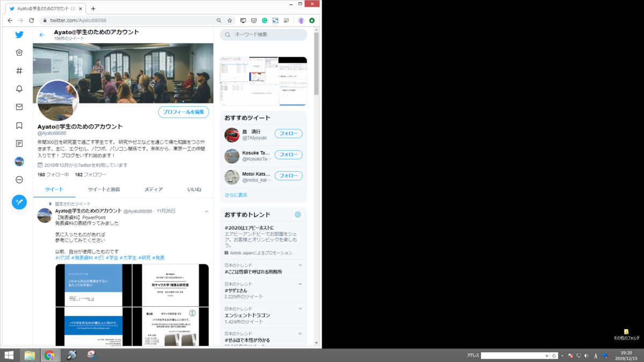Screen dimensions: 644x362
Task: Open the Twitter home via the bird logo
Action: click(x=19, y=34)
